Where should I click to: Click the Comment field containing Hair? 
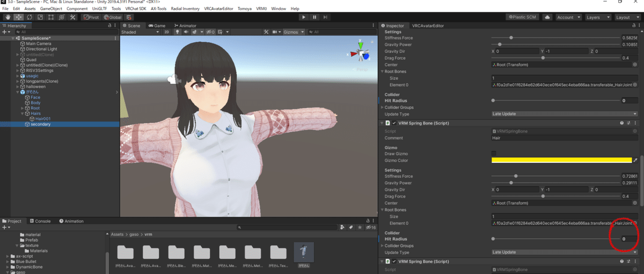565,138
